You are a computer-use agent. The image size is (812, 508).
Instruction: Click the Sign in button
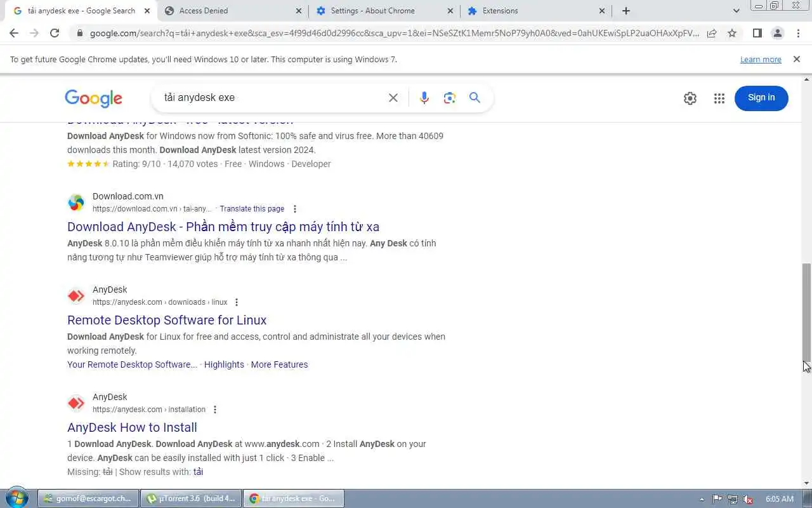point(761,98)
